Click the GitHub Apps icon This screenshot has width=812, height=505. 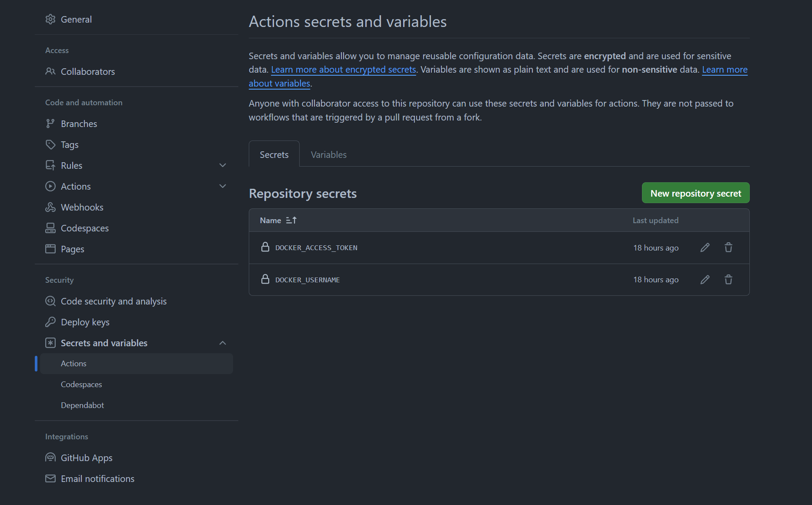[50, 458]
